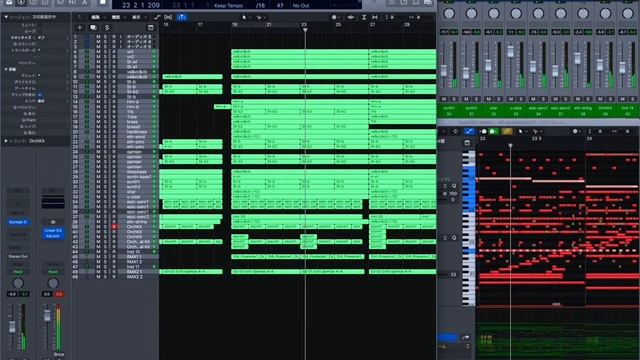Image resolution: width=640 pixels, height=360 pixels.
Task: Click bar 19 in the tracks ruler
Action: [235, 25]
